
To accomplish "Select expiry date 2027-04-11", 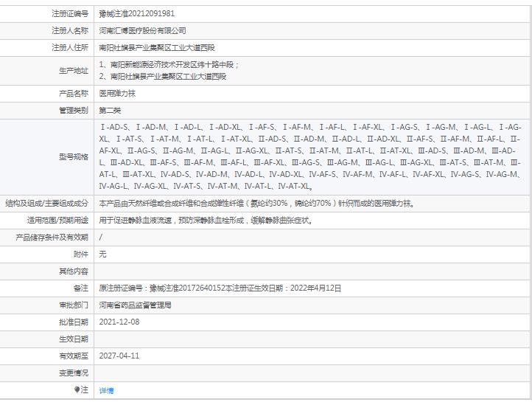I will click(119, 356).
